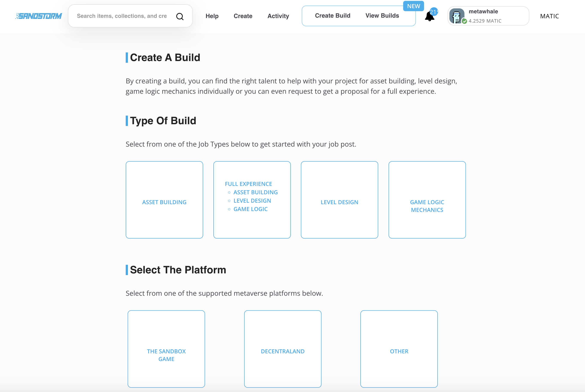The image size is (585, 392).
Task: Click the metawhale avatar image
Action: 456,16
